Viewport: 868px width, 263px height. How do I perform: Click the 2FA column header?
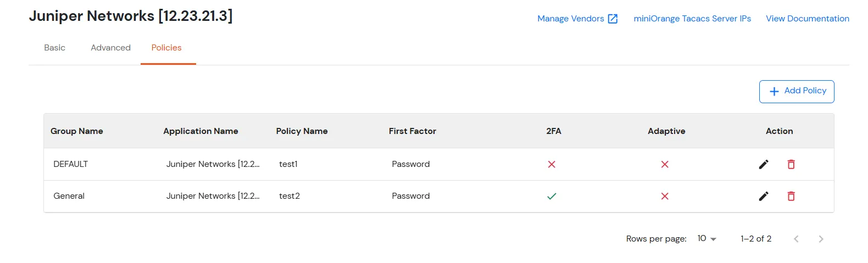(554, 131)
